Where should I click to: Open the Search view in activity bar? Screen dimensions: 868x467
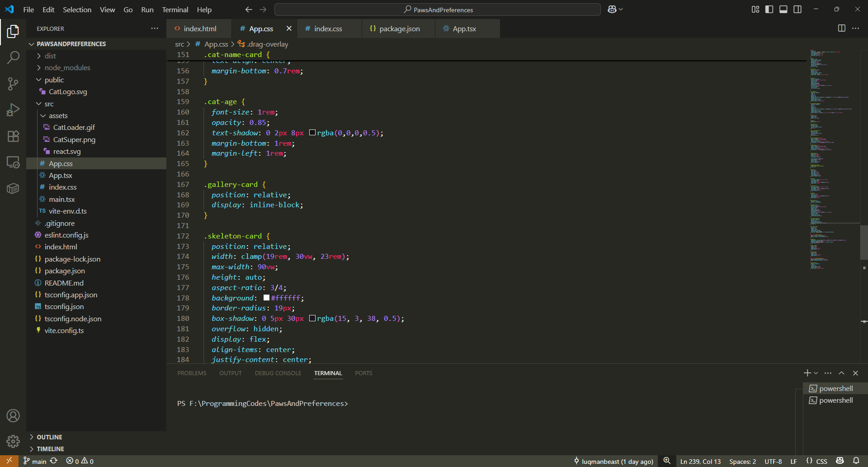tap(13, 57)
